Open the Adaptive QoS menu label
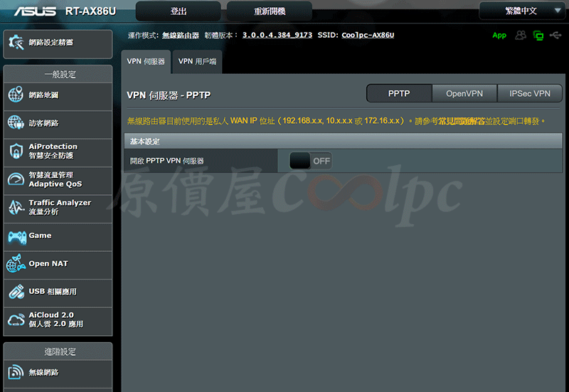Viewport: 569px width, 392px height. point(55,179)
